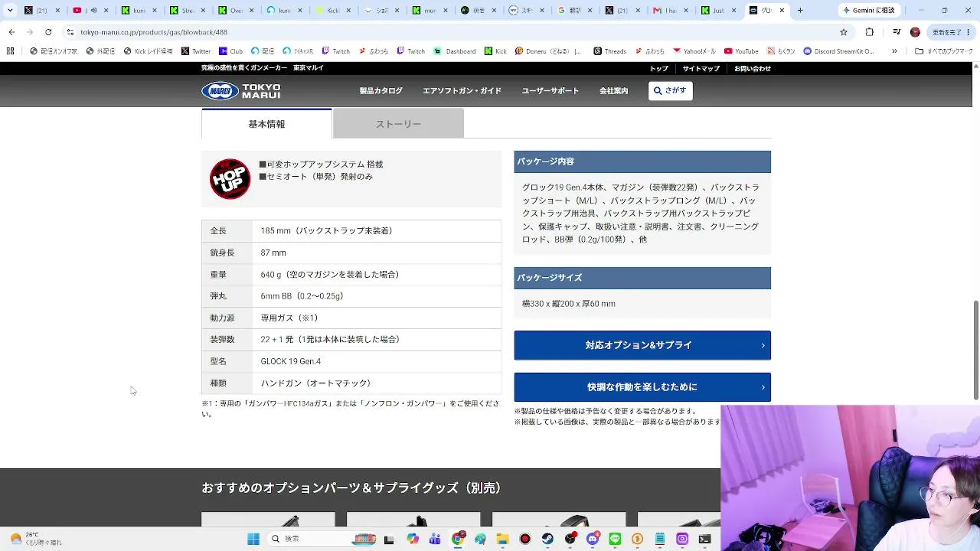Open the Chrome profile avatar
The image size is (980, 551).
point(915,32)
